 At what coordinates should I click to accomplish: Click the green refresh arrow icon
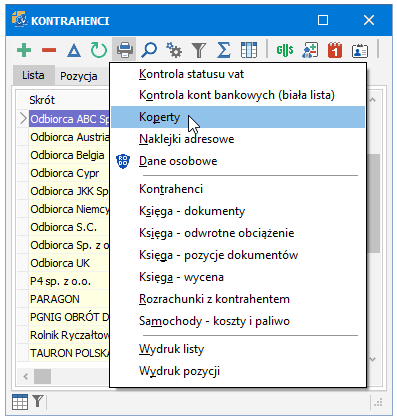click(99, 50)
